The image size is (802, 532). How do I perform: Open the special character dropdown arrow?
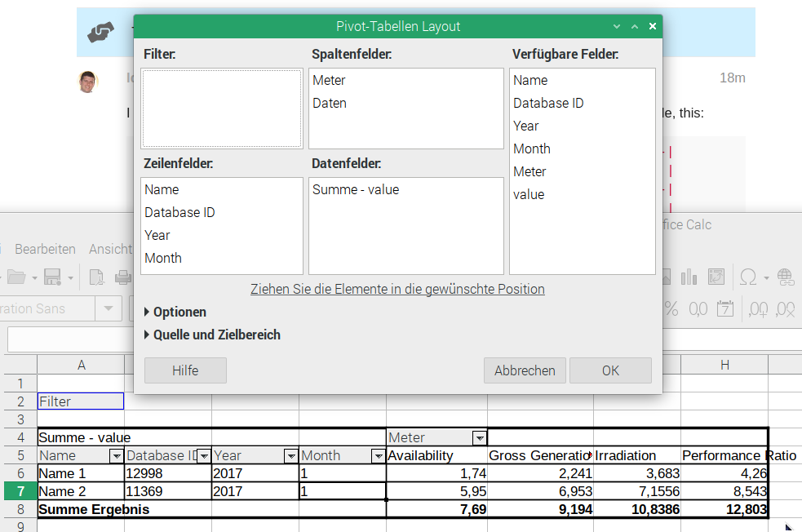[766, 277]
